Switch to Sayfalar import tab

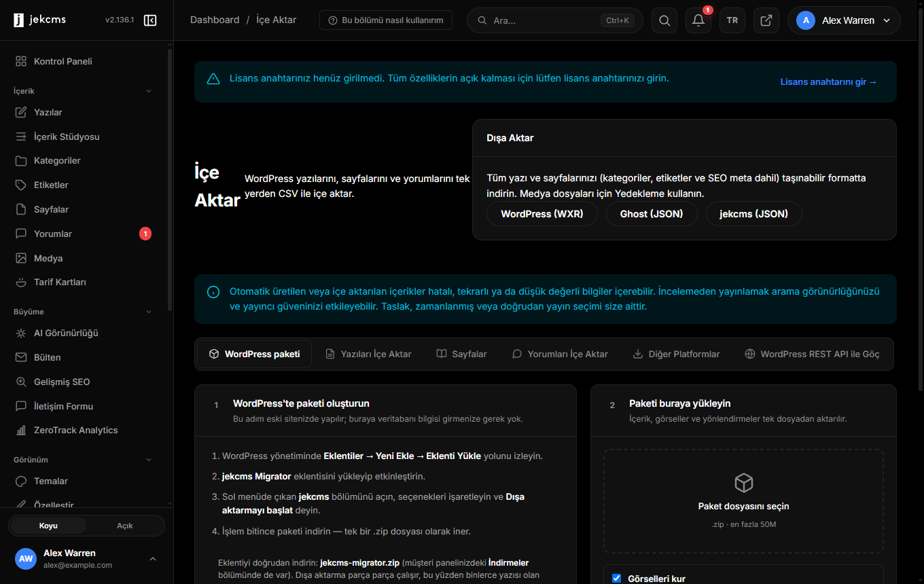point(461,354)
